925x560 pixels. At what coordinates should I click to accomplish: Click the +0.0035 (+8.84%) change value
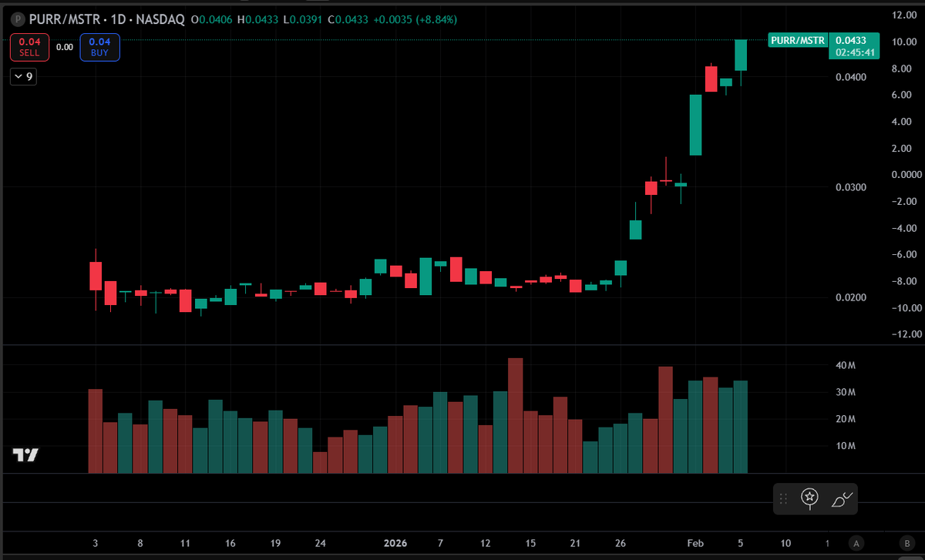(415, 18)
